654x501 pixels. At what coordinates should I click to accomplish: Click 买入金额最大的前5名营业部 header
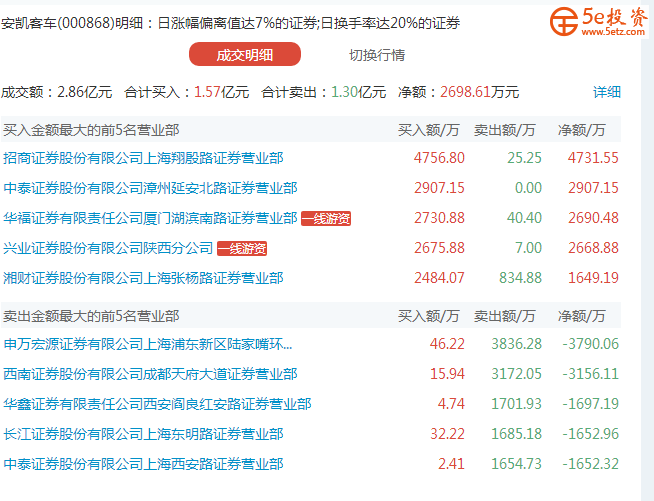tap(91, 130)
